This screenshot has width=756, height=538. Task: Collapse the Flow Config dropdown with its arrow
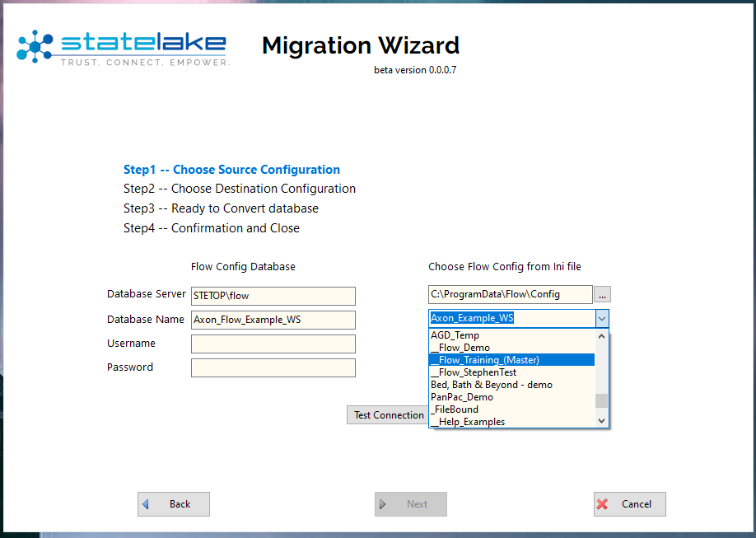click(x=602, y=319)
